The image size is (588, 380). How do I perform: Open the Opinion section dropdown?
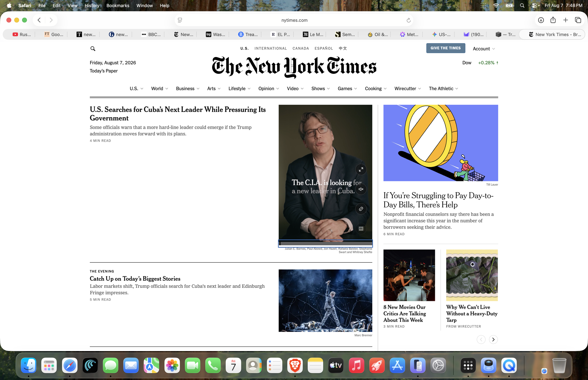[269, 89]
